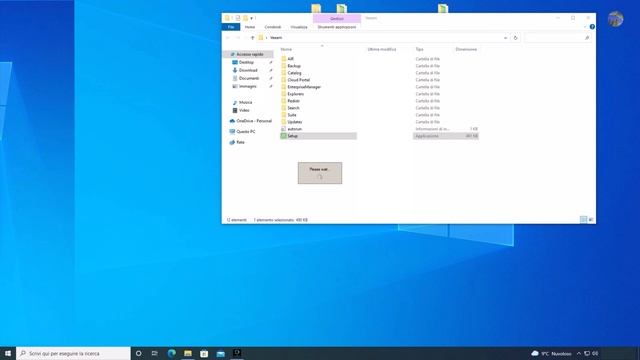Open the Properties quick access toolbar icon

(238, 18)
